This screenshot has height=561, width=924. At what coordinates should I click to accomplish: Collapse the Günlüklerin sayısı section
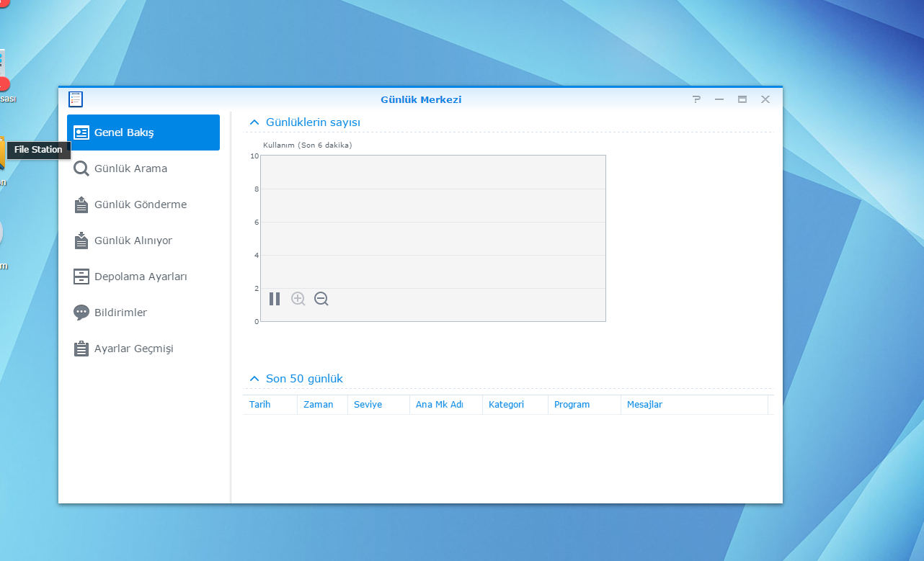coord(254,122)
